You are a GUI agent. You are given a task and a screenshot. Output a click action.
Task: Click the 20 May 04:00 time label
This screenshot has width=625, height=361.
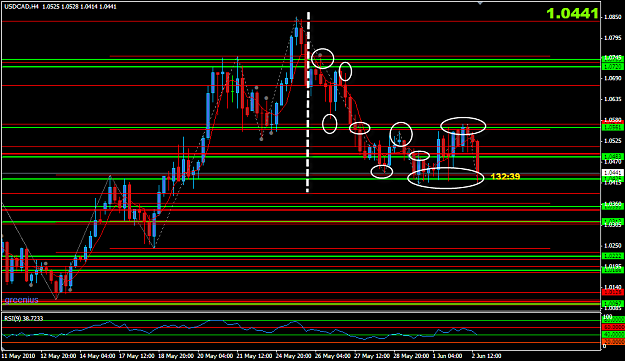click(215, 356)
